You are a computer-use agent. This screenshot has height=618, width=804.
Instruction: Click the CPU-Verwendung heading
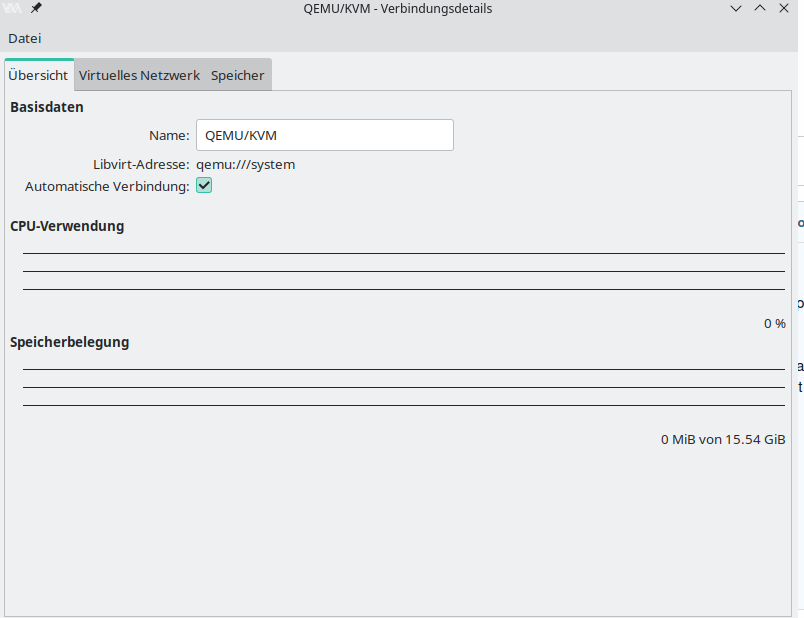coord(67,226)
